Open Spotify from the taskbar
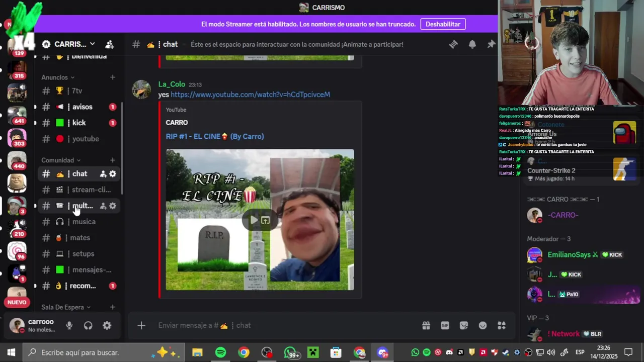 coord(220,352)
